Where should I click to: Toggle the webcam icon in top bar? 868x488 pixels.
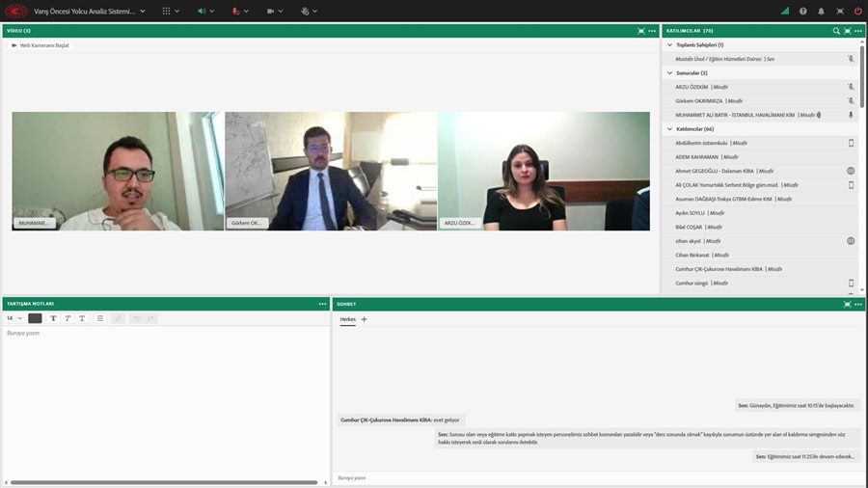click(270, 11)
